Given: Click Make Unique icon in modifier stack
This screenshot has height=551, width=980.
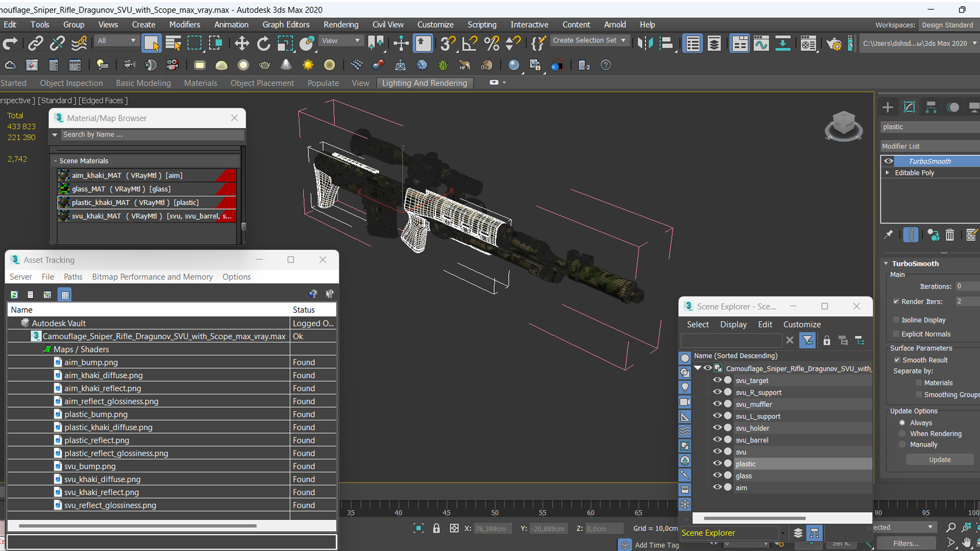Looking at the screenshot, I should point(934,235).
